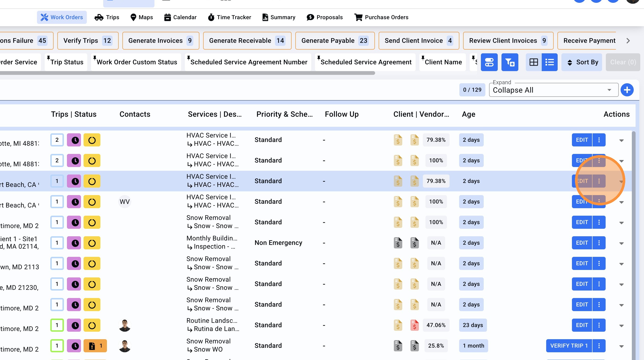Click the blue plus add button
The image size is (644, 360).
(x=627, y=90)
